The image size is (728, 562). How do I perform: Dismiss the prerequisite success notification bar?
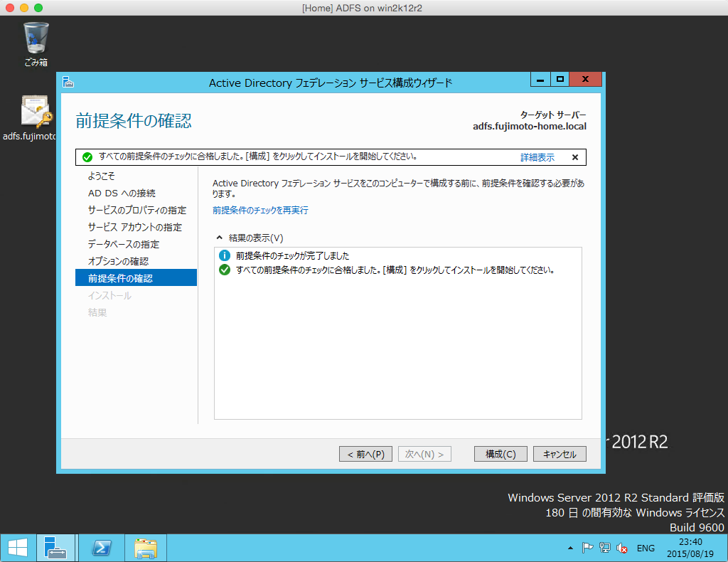coord(575,157)
